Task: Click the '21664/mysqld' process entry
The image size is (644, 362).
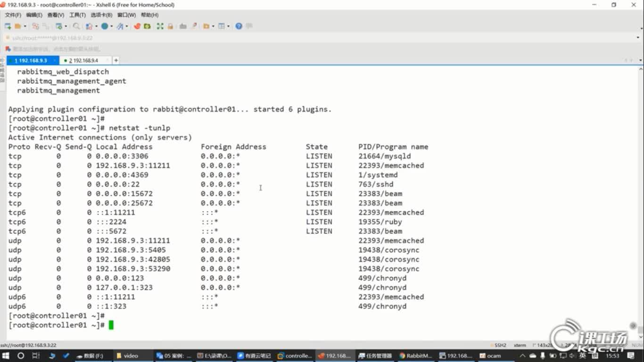Action: [385, 156]
